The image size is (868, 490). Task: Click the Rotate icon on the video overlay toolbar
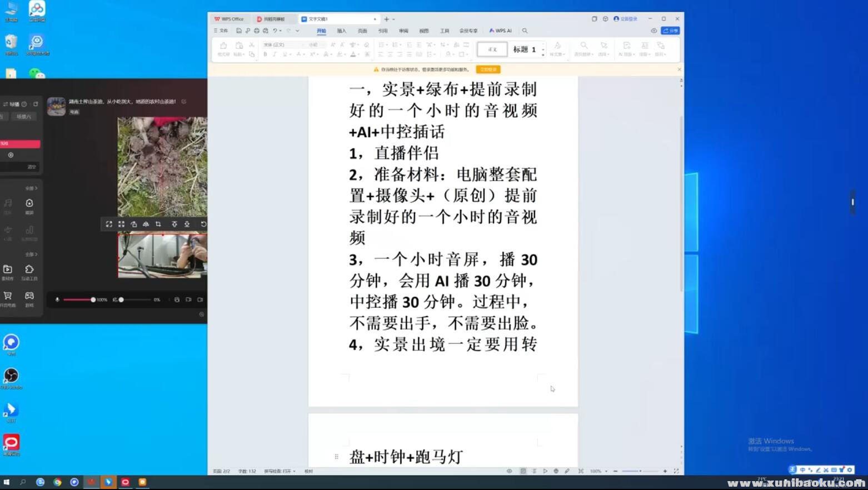click(x=203, y=224)
